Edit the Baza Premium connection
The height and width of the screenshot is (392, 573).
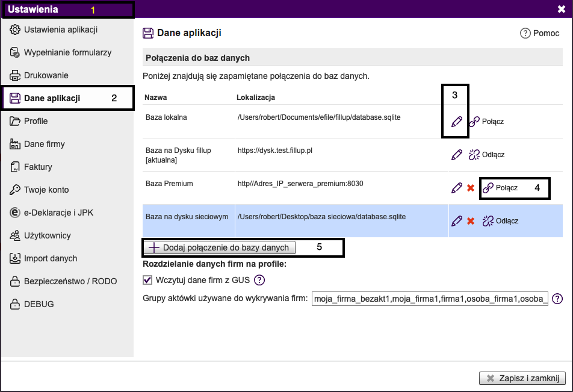click(457, 188)
